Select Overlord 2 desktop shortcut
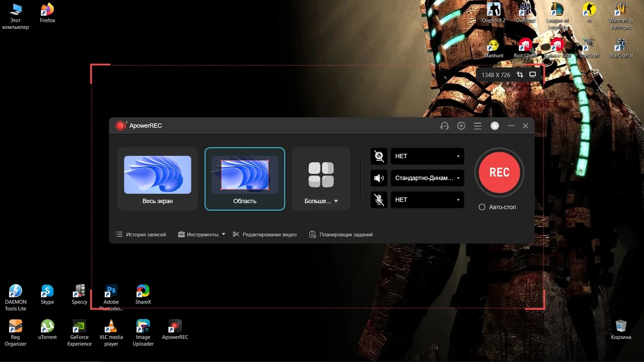This screenshot has height=362, width=644. click(494, 13)
